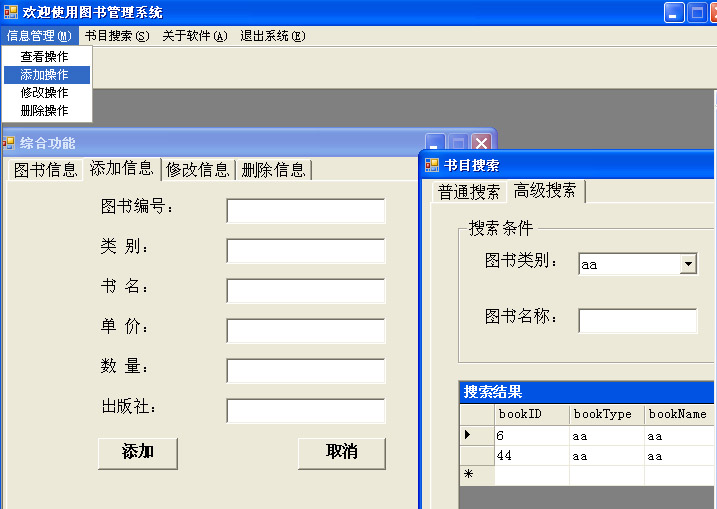This screenshot has width=717, height=509.
Task: Switch to the 普通搜索 tab
Action: [469, 192]
